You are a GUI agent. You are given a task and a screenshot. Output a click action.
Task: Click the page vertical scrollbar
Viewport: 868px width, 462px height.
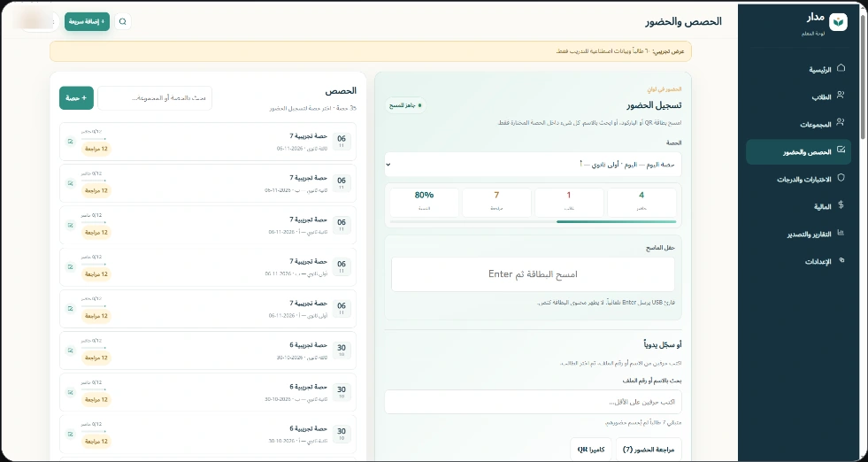coord(863,78)
